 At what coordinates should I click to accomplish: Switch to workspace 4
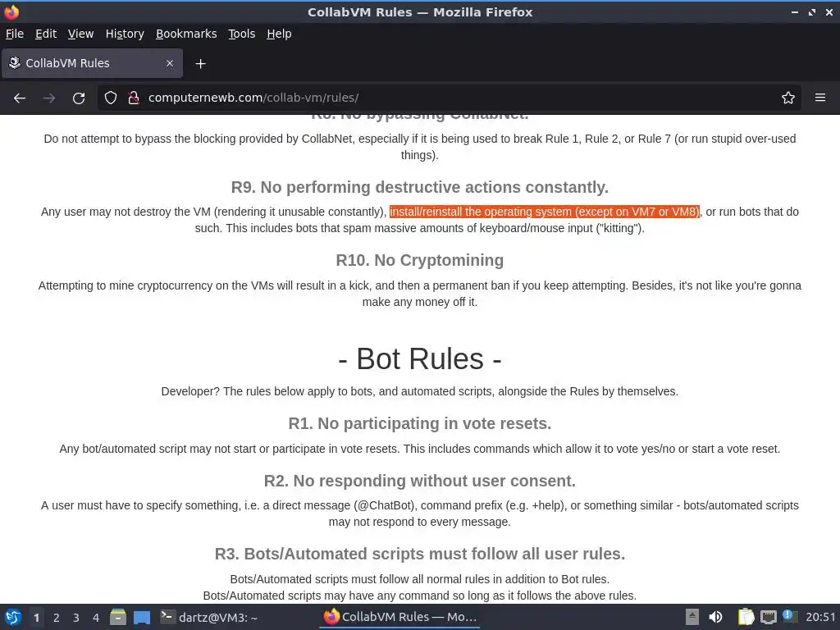(x=96, y=618)
